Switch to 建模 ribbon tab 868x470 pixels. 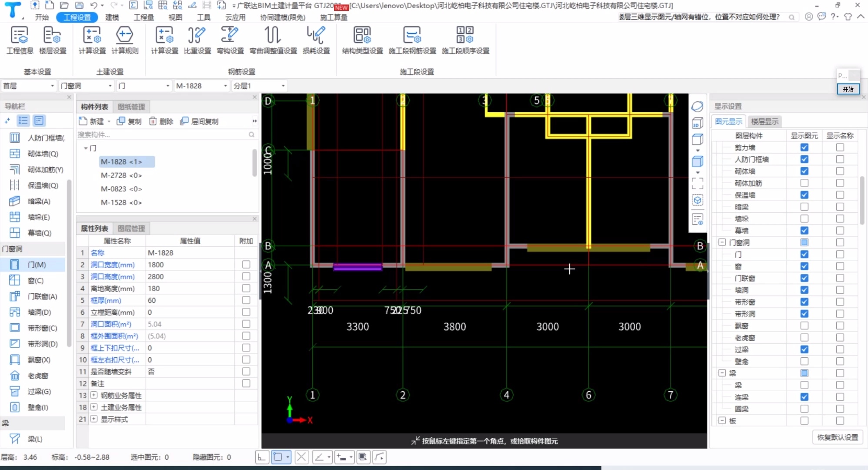(112, 17)
